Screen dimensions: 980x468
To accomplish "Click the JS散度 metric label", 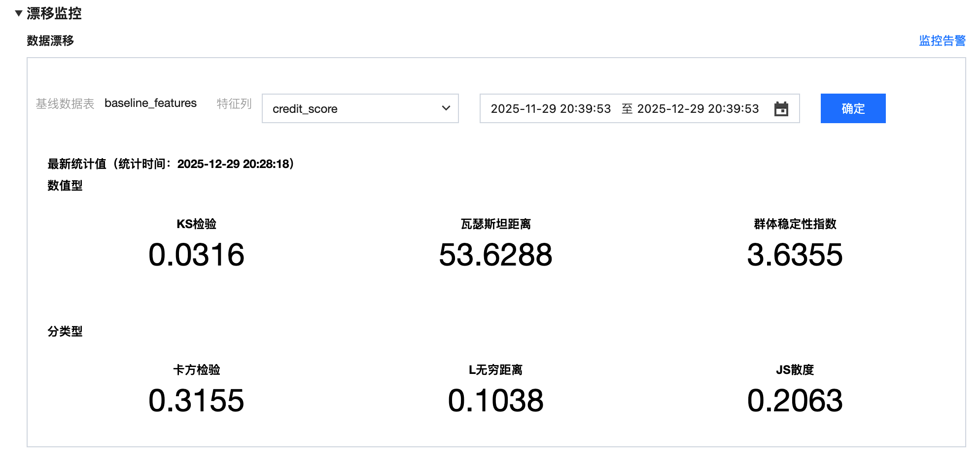I will click(795, 370).
